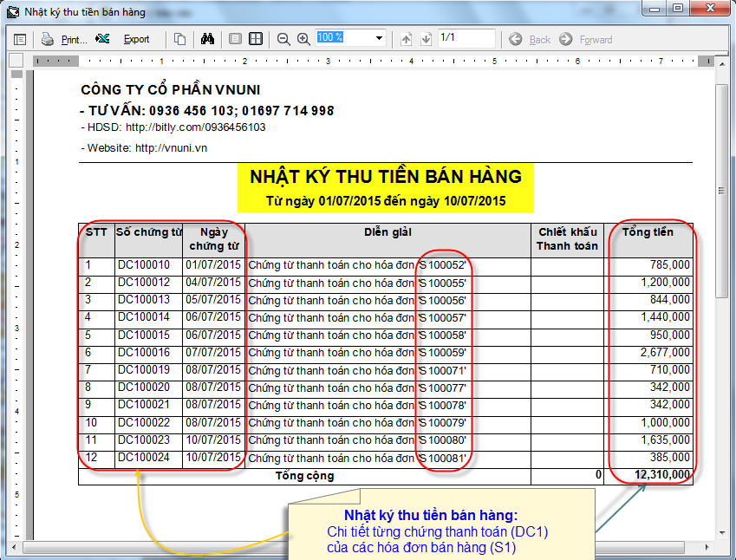This screenshot has width=736, height=560.
Task: Click the Copy icon in toolbar
Action: click(x=179, y=39)
